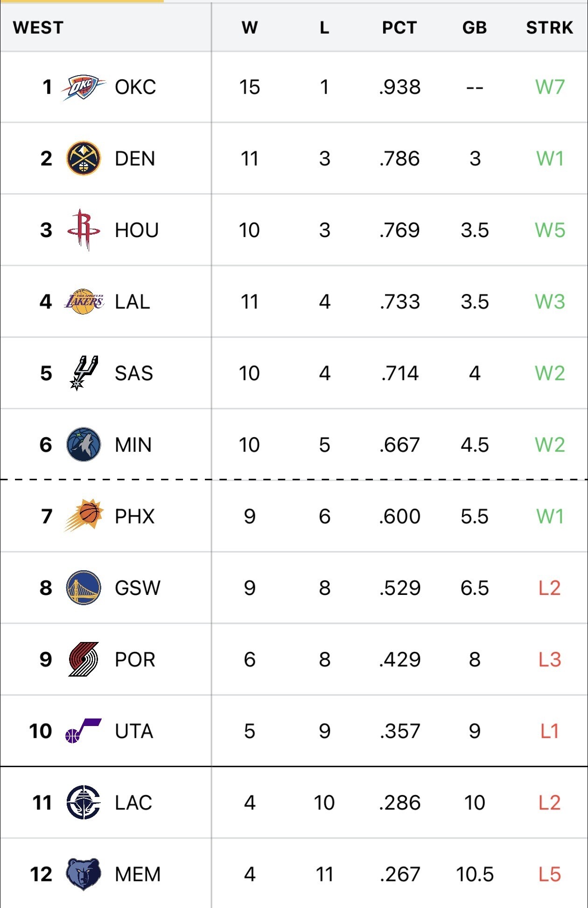Image resolution: width=588 pixels, height=908 pixels.
Task: Click the WEST conference header
Action: click(38, 28)
